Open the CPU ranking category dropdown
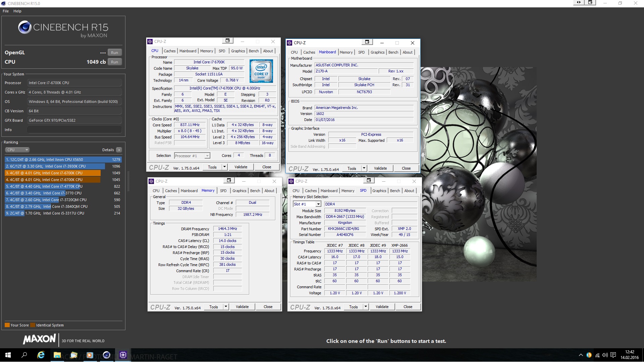644x362 pixels. pyautogui.click(x=17, y=150)
